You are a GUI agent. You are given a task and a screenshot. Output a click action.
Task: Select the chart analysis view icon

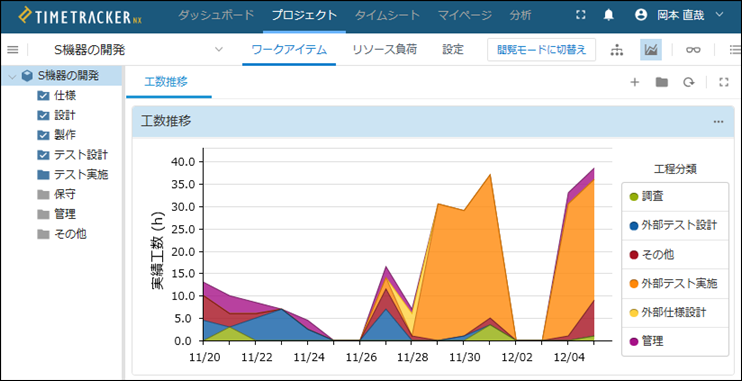pyautogui.click(x=651, y=49)
